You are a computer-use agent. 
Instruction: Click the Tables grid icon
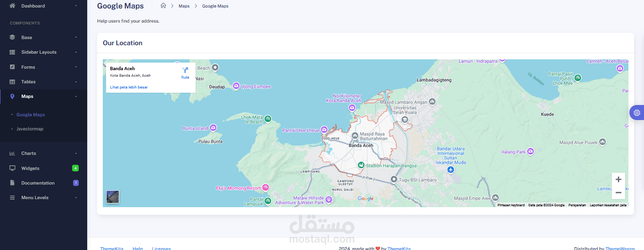point(12,81)
